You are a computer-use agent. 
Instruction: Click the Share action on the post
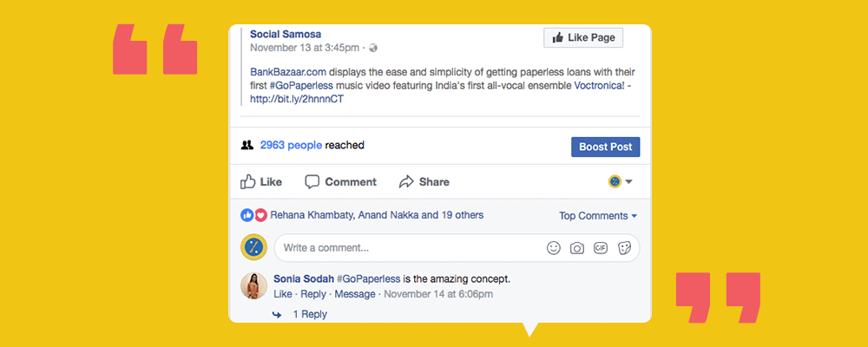pyautogui.click(x=424, y=182)
